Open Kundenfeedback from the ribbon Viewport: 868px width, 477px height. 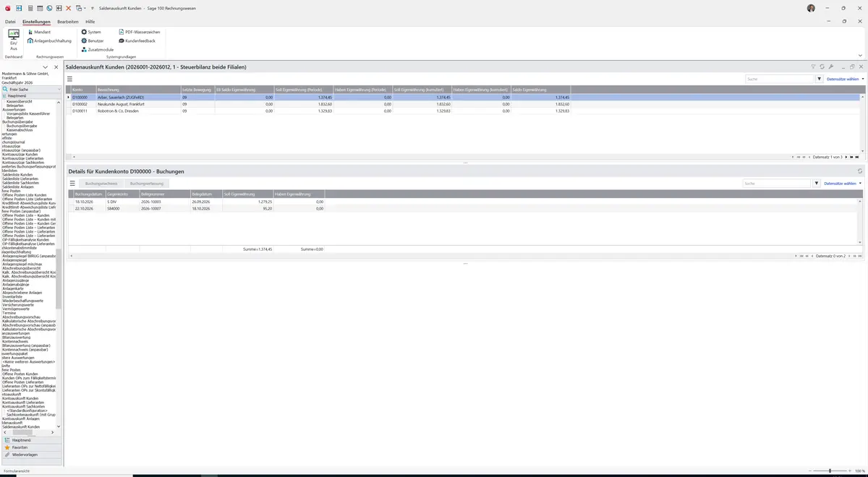(137, 40)
